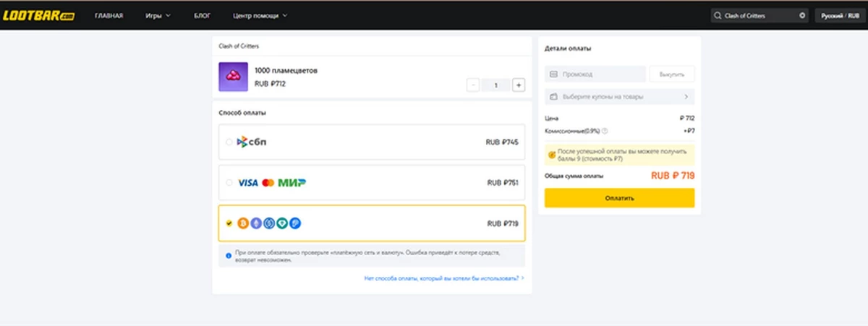
Task: Open the БЛОГ menu item
Action: (x=203, y=15)
